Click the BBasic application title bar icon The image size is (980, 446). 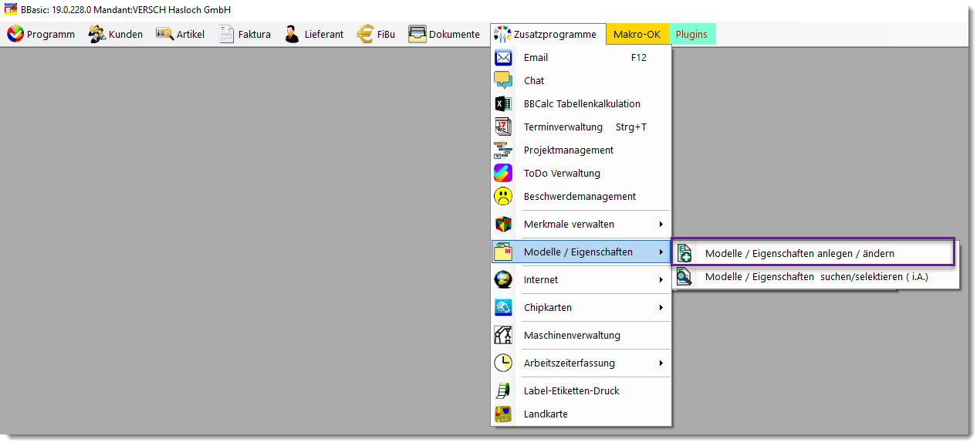click(12, 9)
